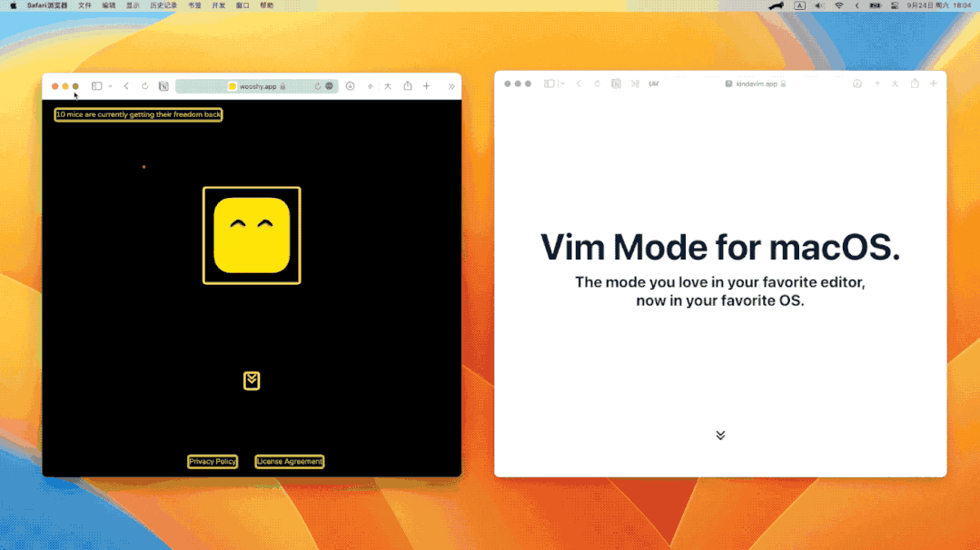Click the round extension icon in wooshy address bar
This screenshot has height=550, width=980.
tap(330, 86)
